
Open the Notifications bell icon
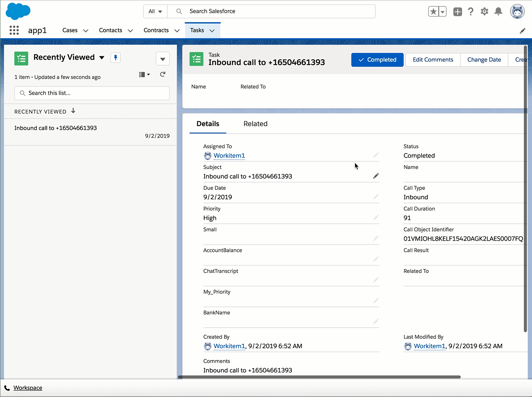coord(498,12)
